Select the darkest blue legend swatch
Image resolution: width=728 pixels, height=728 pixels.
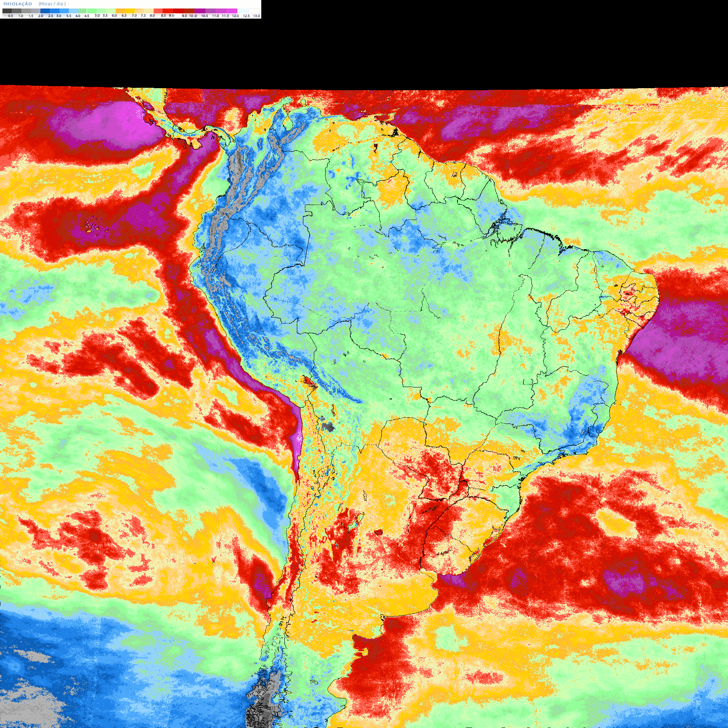pos(45,11)
